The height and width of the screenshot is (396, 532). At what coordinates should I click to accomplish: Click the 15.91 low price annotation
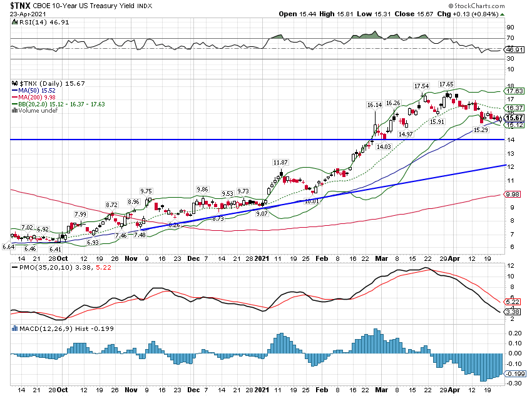(437, 121)
